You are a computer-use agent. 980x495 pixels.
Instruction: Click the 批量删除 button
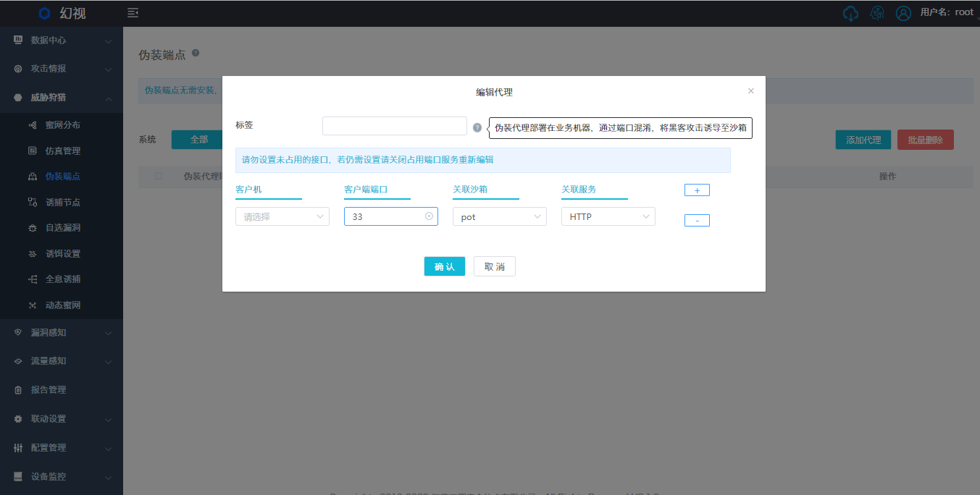click(926, 140)
